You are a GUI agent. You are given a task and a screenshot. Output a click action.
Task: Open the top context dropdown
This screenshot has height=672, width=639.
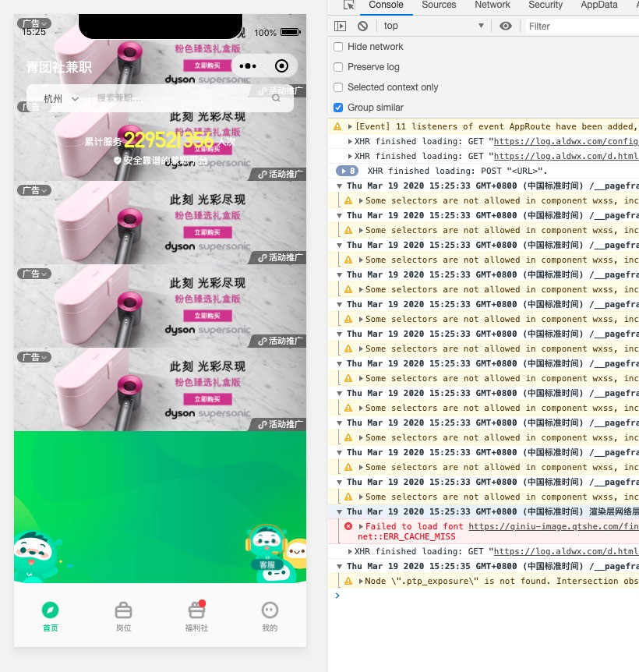coord(433,26)
